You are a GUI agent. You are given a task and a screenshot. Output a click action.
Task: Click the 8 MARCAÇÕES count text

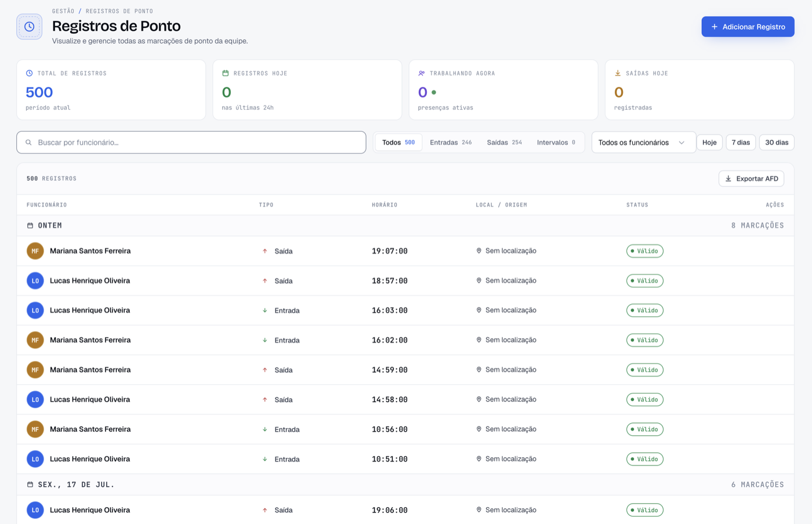(757, 225)
